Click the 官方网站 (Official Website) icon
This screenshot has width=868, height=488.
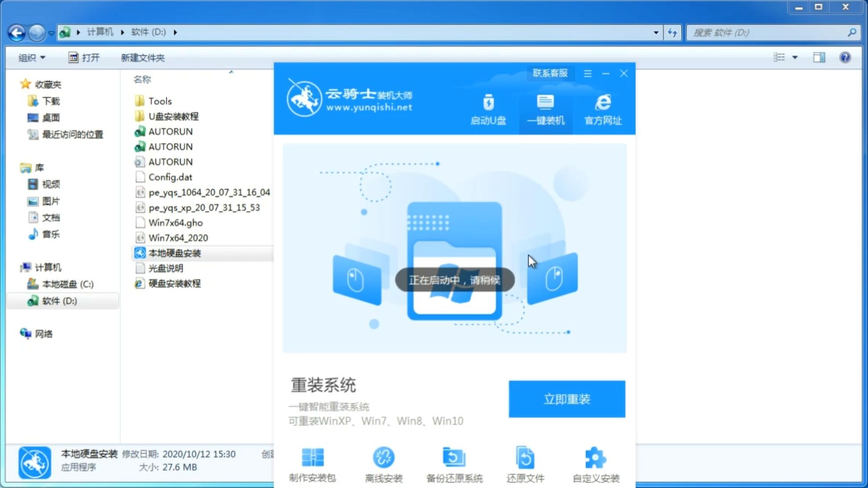pyautogui.click(x=602, y=109)
